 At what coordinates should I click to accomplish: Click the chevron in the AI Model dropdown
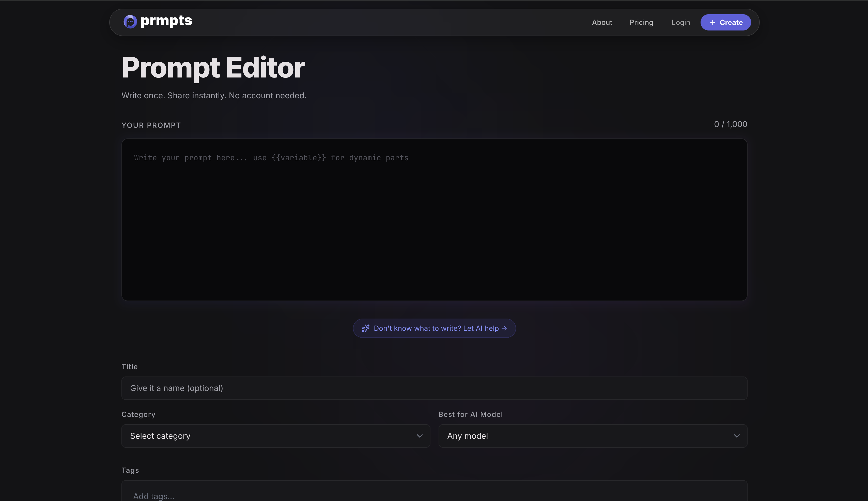tap(737, 436)
